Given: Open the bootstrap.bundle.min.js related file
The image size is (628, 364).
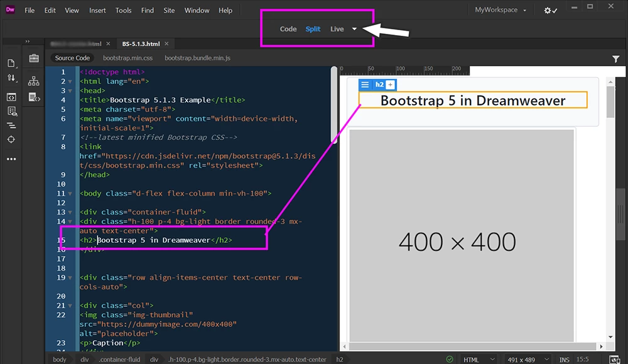Looking at the screenshot, I should click(x=197, y=58).
